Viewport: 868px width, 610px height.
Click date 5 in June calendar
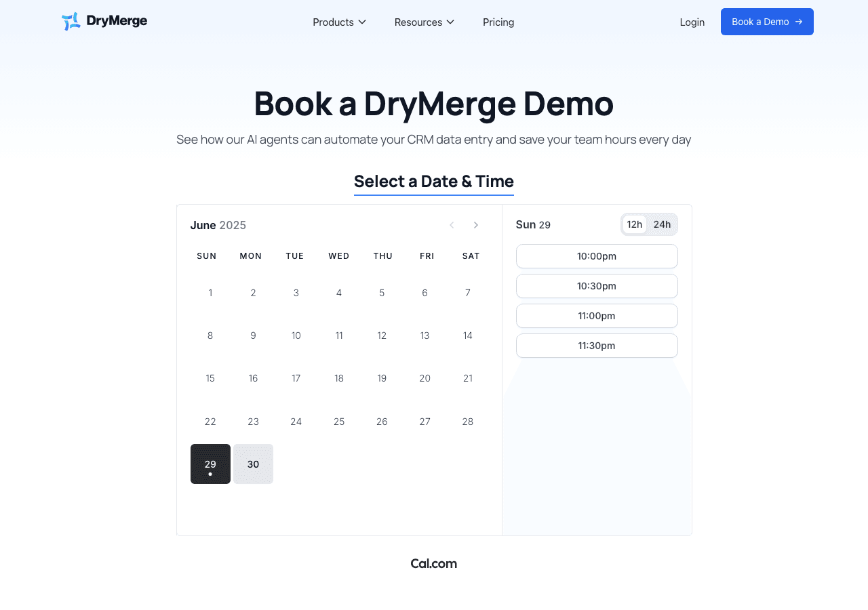coord(382,293)
